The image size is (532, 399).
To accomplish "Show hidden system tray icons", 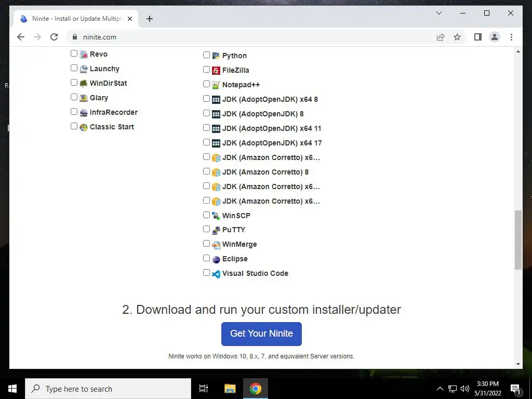I will (x=440, y=389).
